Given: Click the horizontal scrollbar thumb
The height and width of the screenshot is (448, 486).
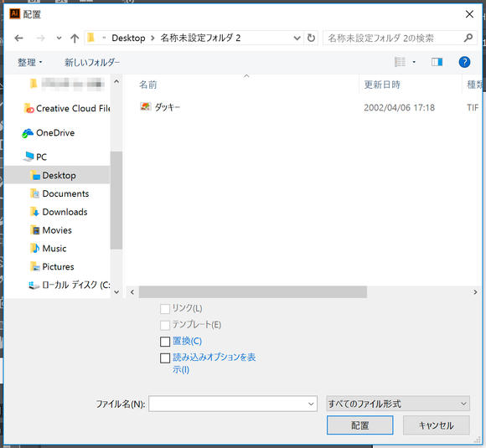Looking at the screenshot, I should tap(252, 292).
